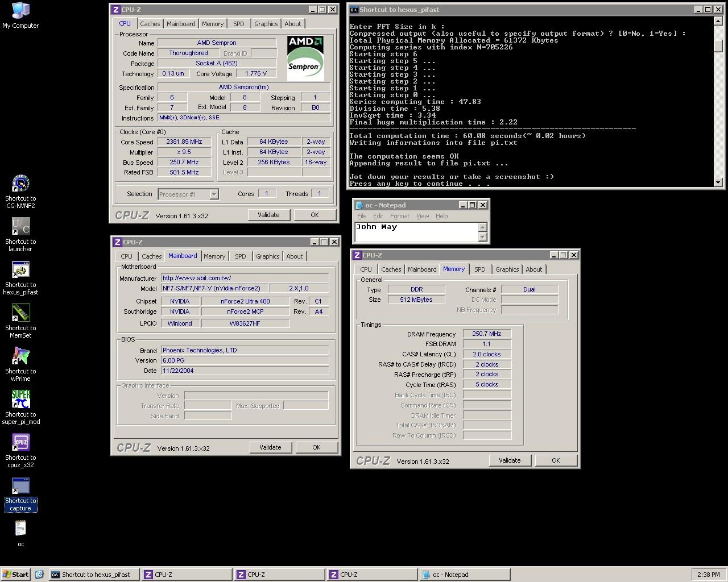Open About tab in top CPU-Z window
The image size is (728, 582).
(293, 24)
